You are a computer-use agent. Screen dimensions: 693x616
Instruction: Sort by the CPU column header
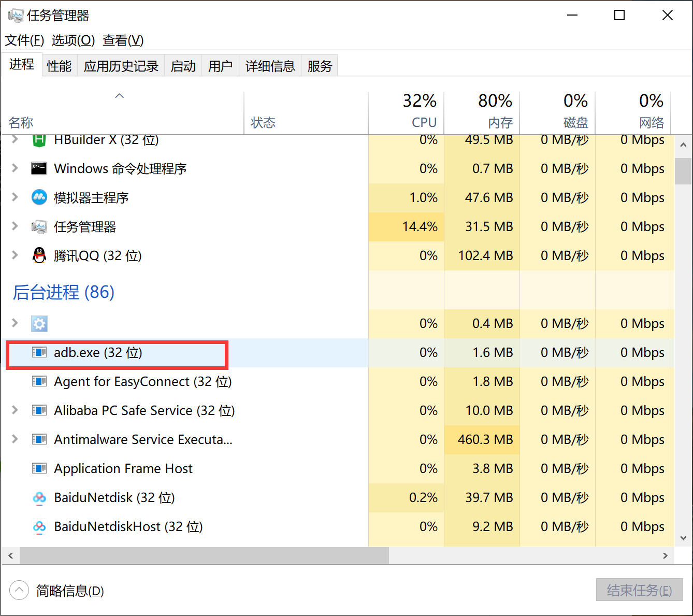406,113
